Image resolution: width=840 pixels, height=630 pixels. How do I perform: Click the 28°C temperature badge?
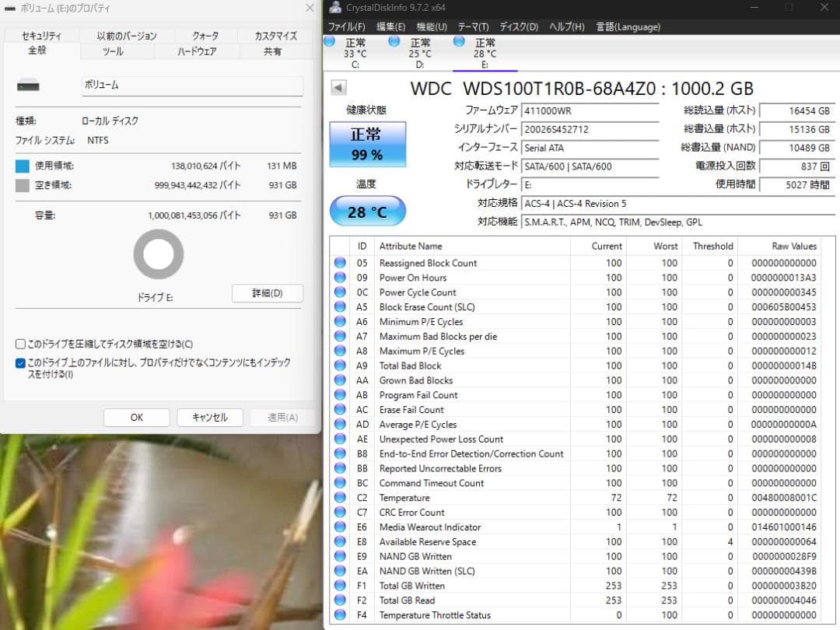(367, 211)
